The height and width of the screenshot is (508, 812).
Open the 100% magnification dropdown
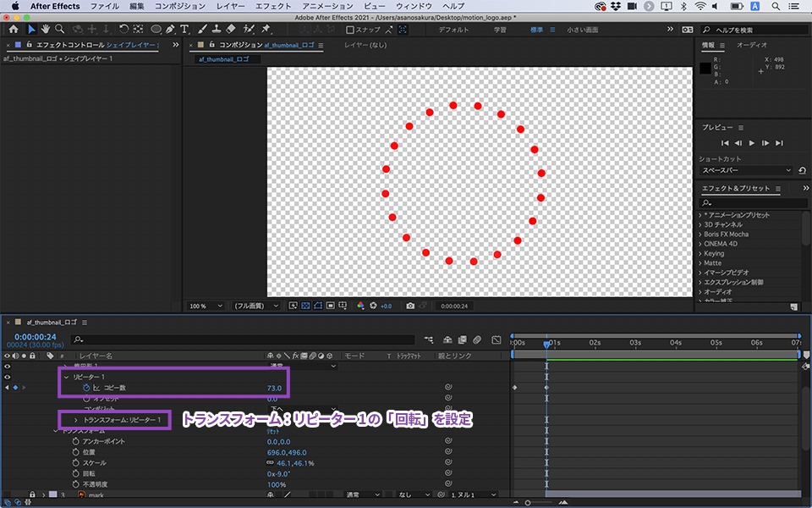pos(206,306)
